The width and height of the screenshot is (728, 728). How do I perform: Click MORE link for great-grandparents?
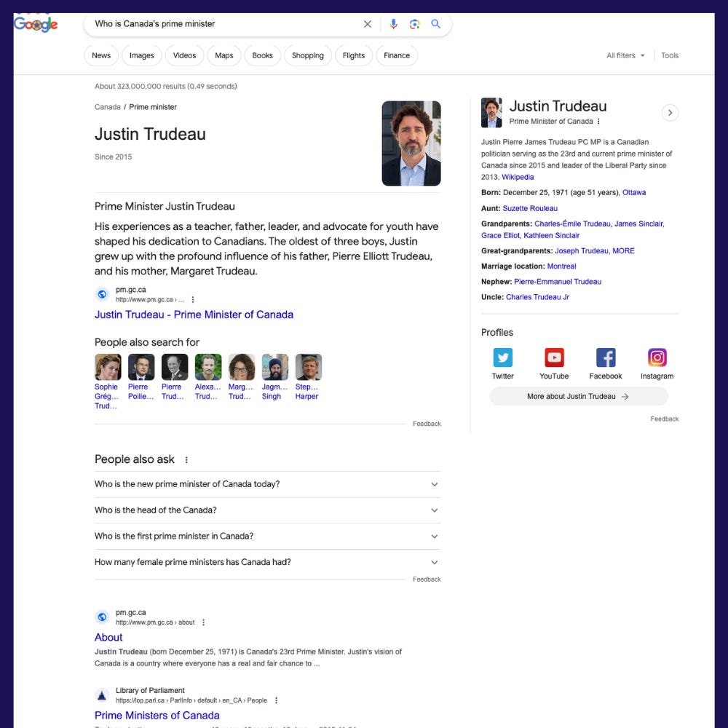pyautogui.click(x=624, y=251)
